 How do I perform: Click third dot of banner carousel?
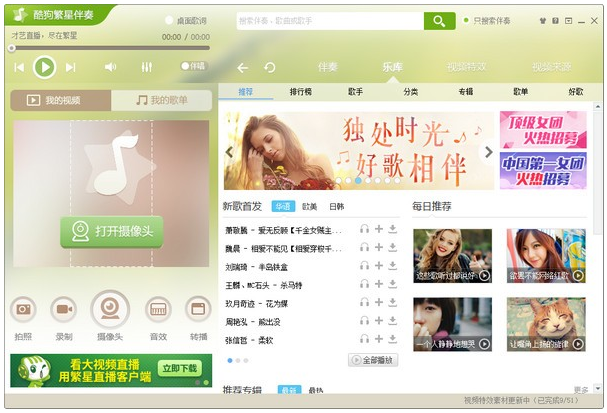click(358, 180)
